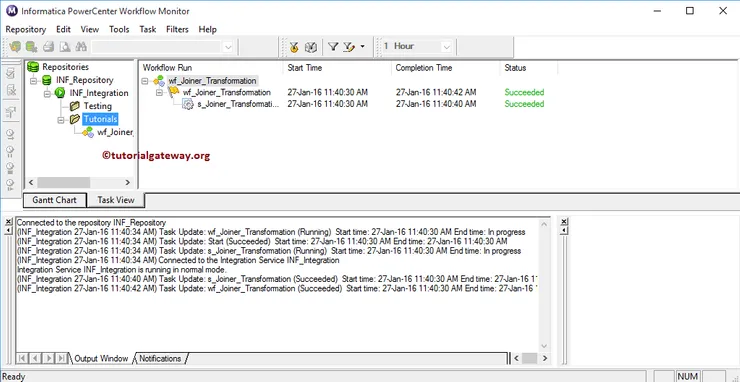
Task: Collapse the flagged wf_Joiner_Transformation run row
Action: tap(159, 93)
